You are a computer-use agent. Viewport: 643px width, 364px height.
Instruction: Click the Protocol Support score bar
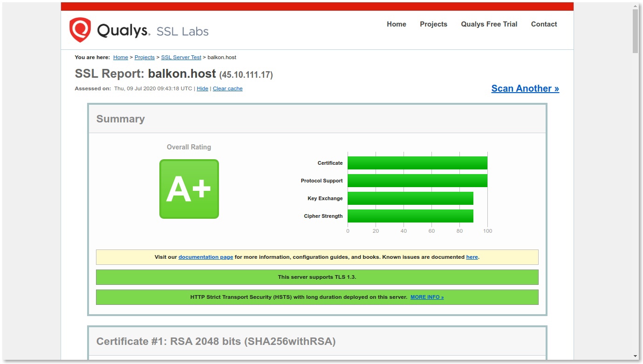417,181
